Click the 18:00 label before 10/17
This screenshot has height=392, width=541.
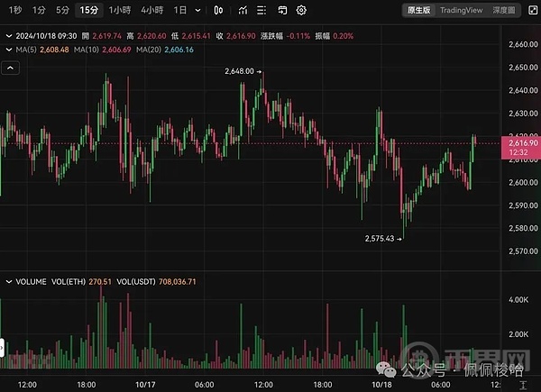pos(87,385)
